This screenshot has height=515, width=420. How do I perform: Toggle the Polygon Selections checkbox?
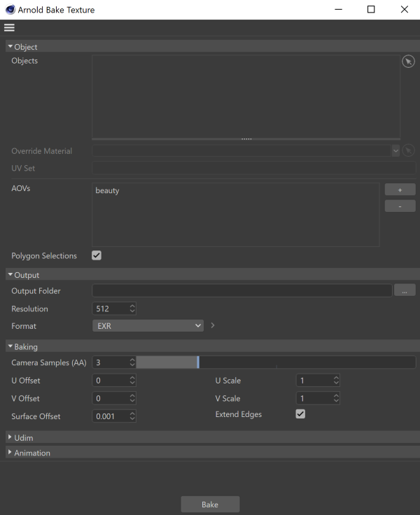point(97,255)
